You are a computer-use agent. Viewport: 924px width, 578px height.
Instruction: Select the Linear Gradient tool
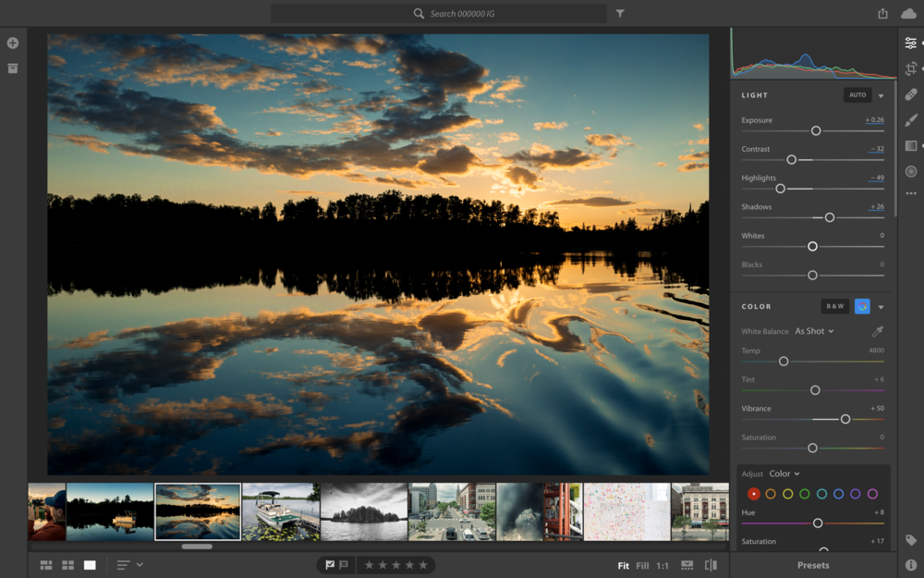tap(910, 145)
